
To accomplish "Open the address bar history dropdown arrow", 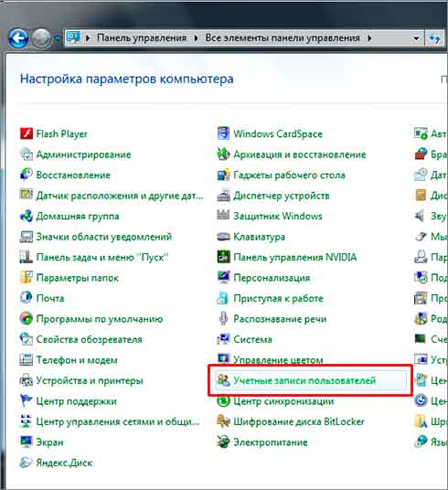I will click(416, 38).
